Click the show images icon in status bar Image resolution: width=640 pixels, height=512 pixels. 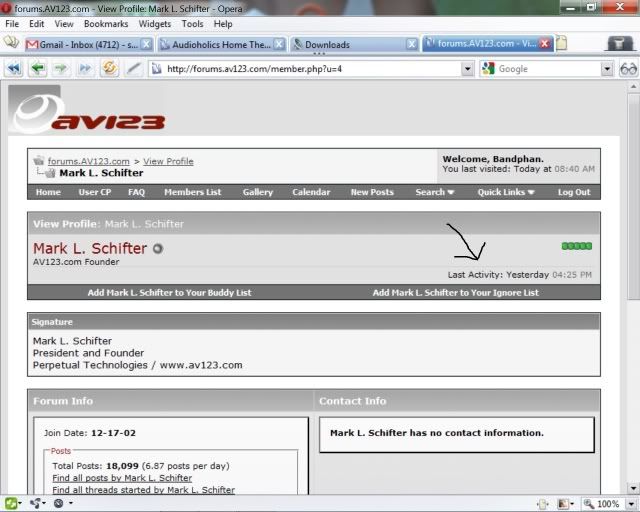pos(563,504)
